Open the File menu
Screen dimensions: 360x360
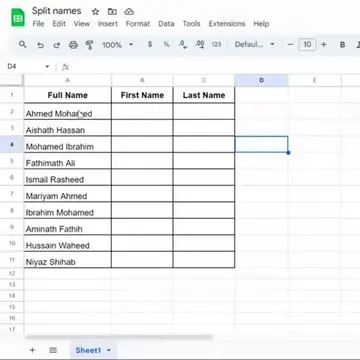click(x=38, y=24)
